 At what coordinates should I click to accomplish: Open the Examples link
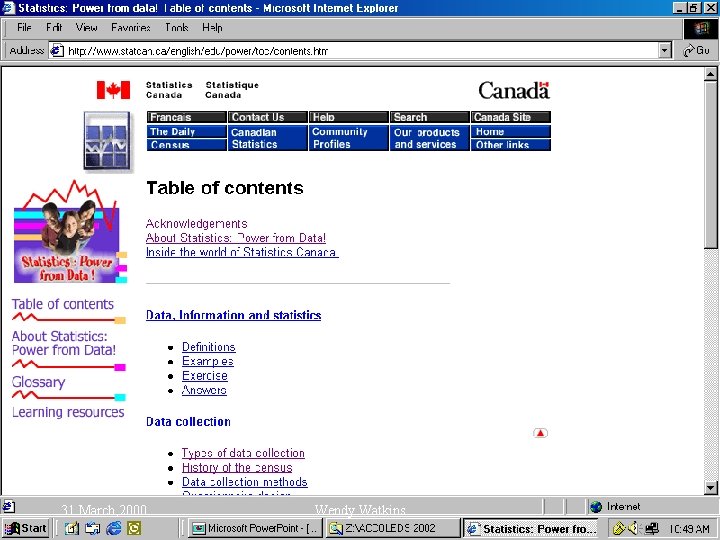tap(208, 361)
